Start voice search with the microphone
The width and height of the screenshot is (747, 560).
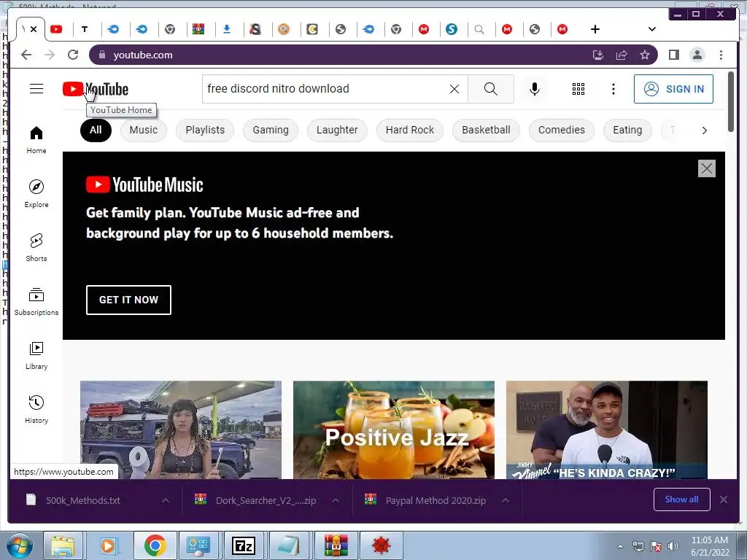tap(535, 88)
